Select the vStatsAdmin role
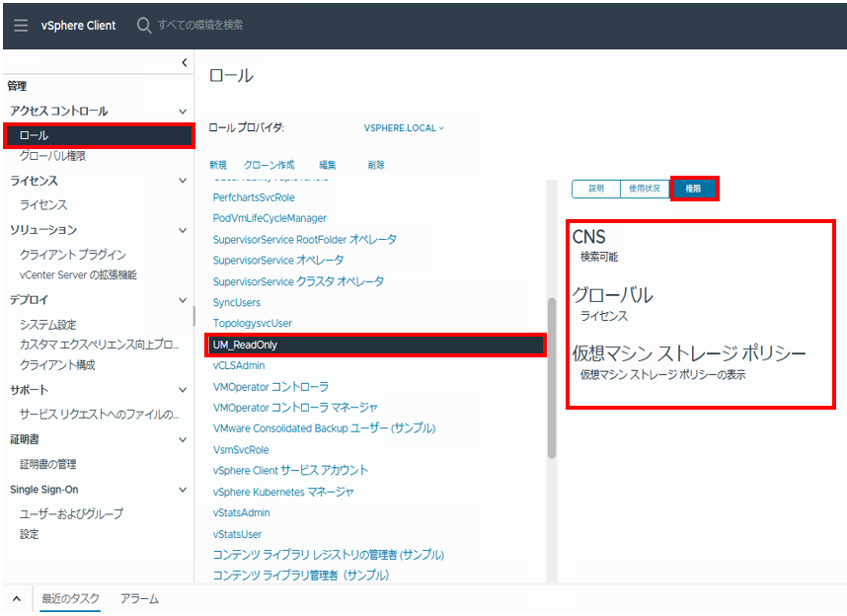The height and width of the screenshot is (616, 847). tap(242, 512)
